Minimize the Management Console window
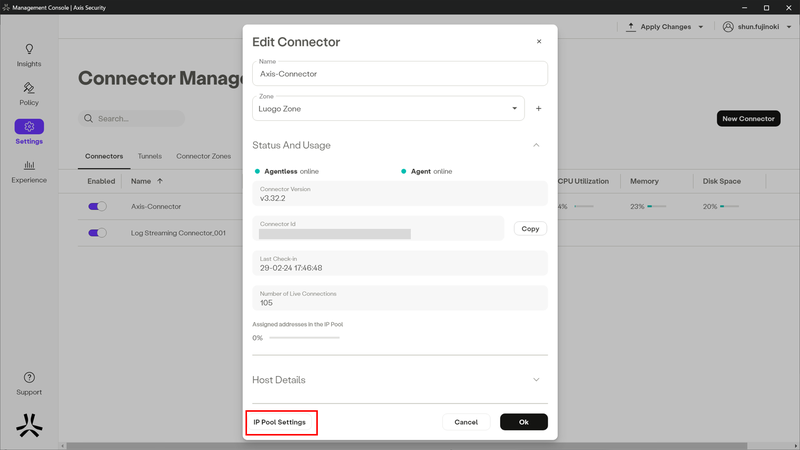 click(744, 8)
